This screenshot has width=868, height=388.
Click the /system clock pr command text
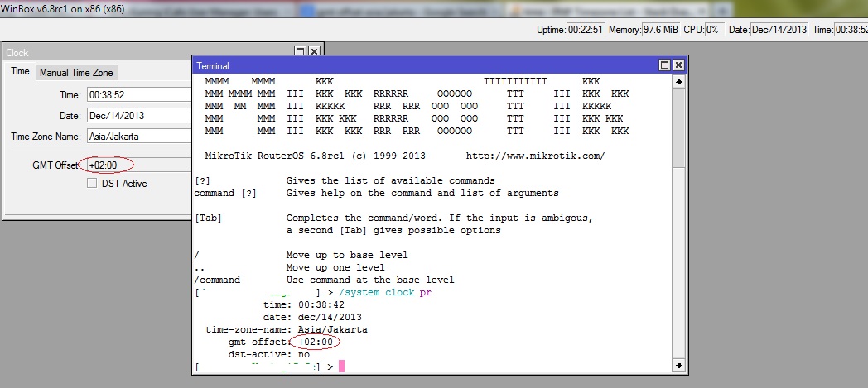384,292
